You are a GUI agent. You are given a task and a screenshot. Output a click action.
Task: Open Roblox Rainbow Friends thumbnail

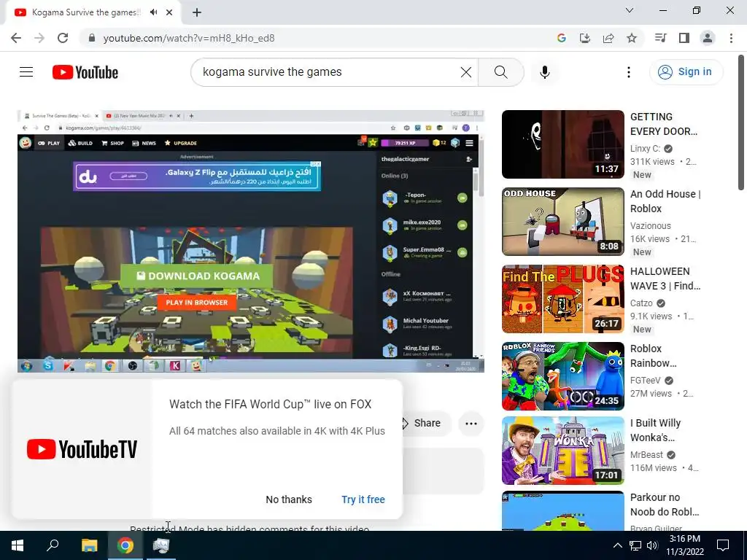pyautogui.click(x=562, y=376)
